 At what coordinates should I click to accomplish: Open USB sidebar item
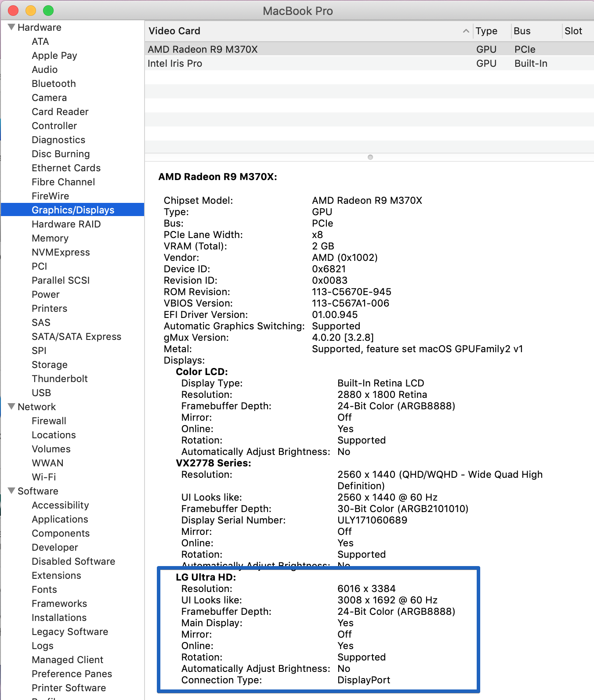[41, 393]
